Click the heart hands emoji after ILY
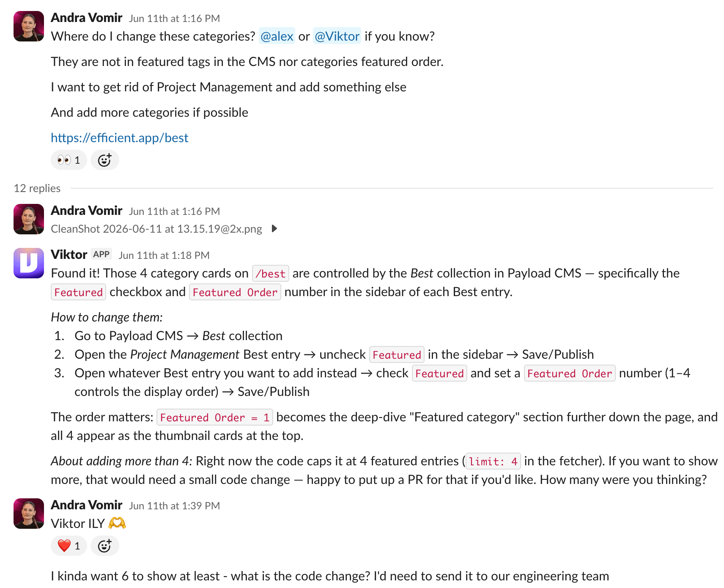This screenshot has height=588, width=724. click(x=117, y=524)
